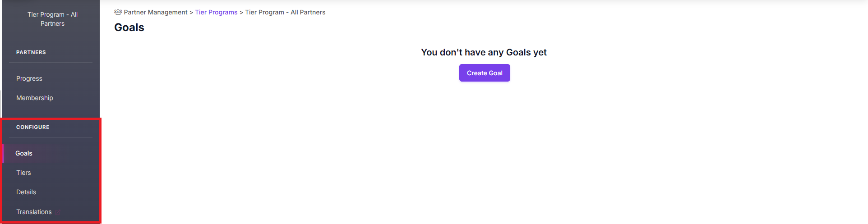Click the Partner Management people icon
Image resolution: width=868 pixels, height=224 pixels.
118,12
